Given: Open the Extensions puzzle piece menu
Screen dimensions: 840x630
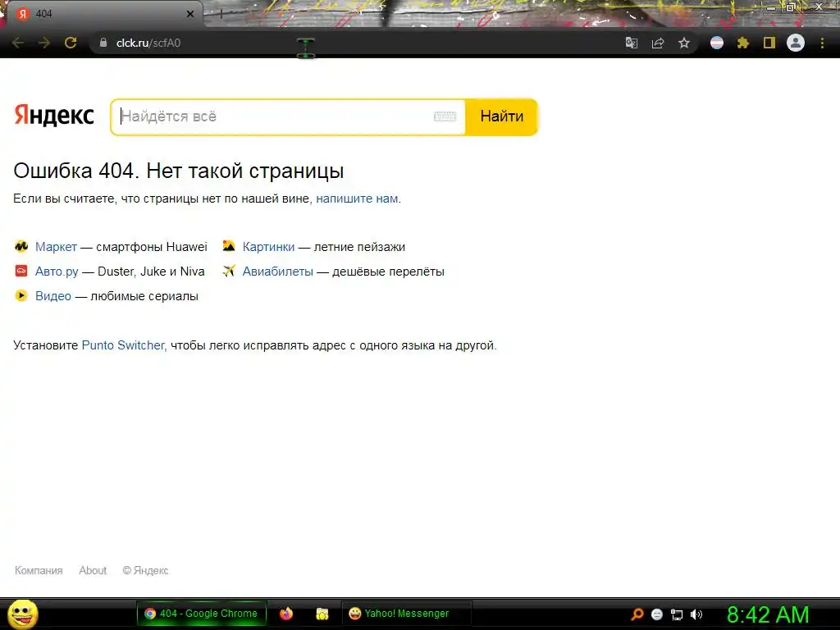Looking at the screenshot, I should 743,43.
